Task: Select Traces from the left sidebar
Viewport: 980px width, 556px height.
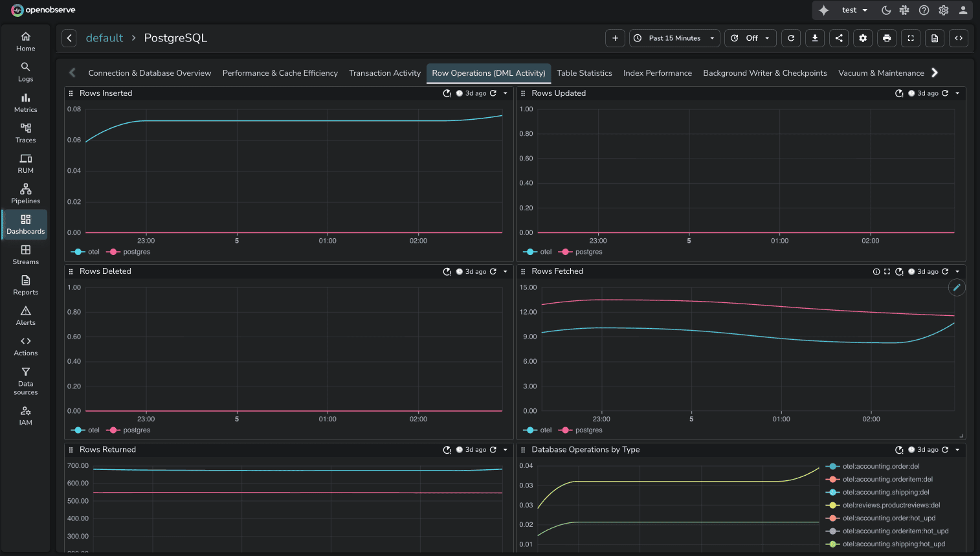Action: click(25, 133)
